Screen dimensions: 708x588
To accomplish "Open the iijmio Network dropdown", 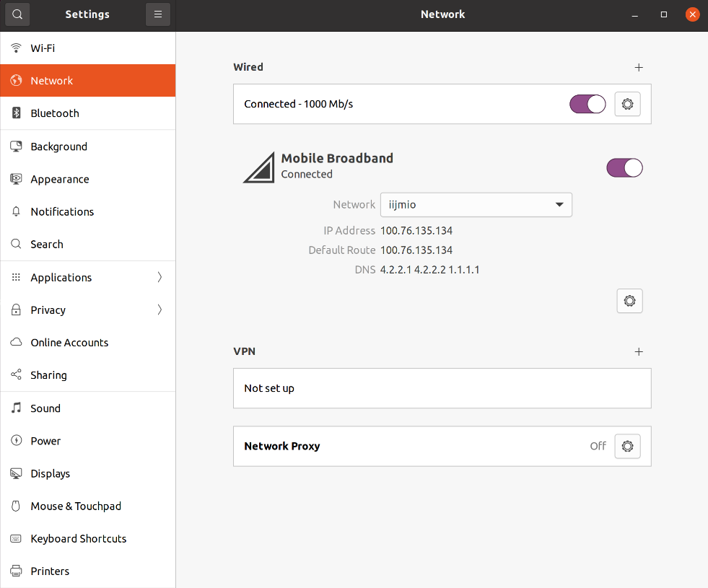I will point(476,205).
